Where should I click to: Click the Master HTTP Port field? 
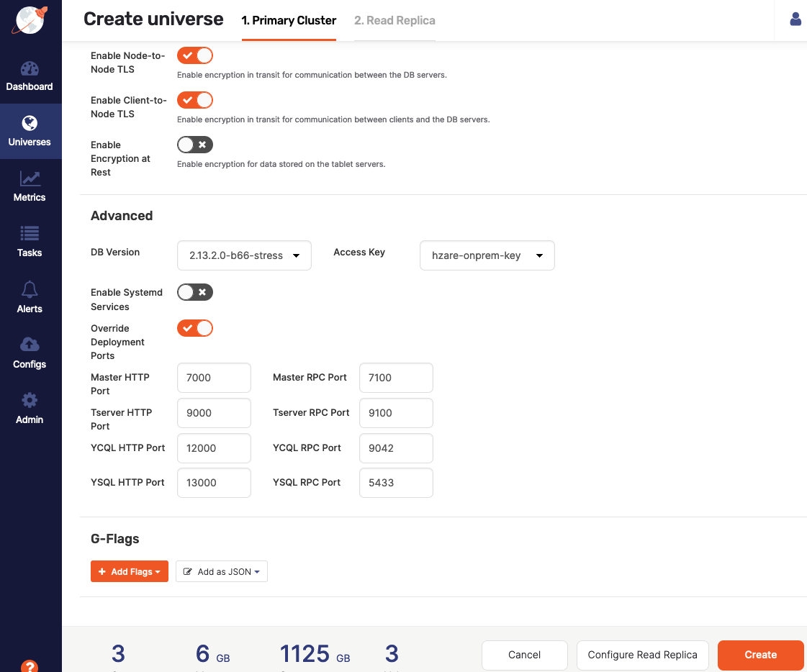click(214, 378)
